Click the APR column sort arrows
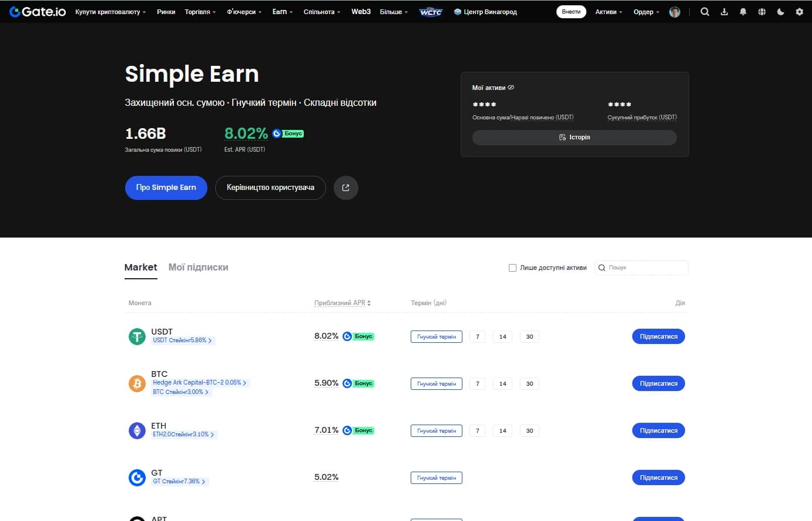The image size is (812, 521). pyautogui.click(x=369, y=303)
